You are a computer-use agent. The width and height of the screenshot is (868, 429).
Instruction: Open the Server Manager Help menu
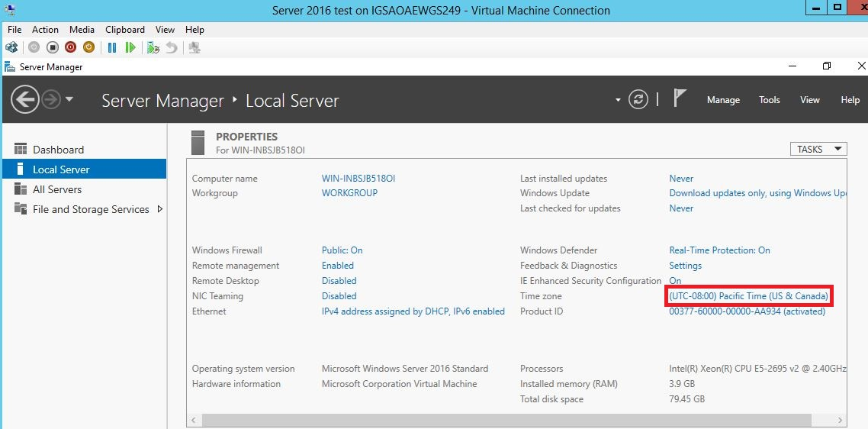850,100
